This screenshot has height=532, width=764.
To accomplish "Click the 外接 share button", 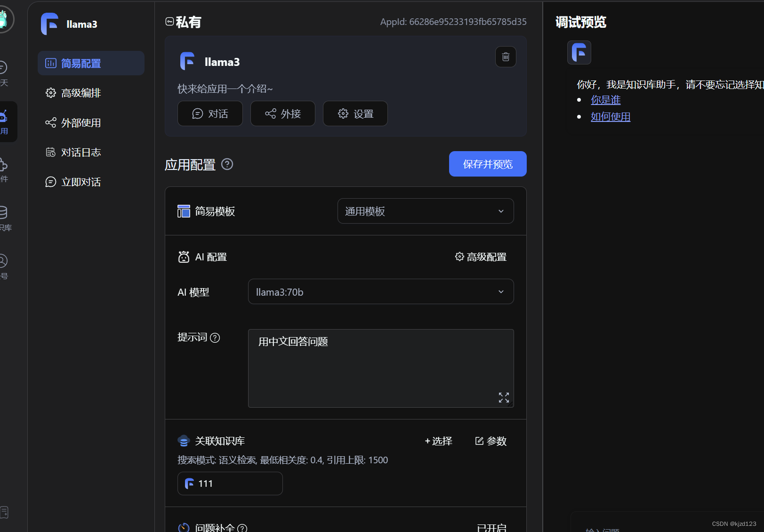I will coord(283,113).
